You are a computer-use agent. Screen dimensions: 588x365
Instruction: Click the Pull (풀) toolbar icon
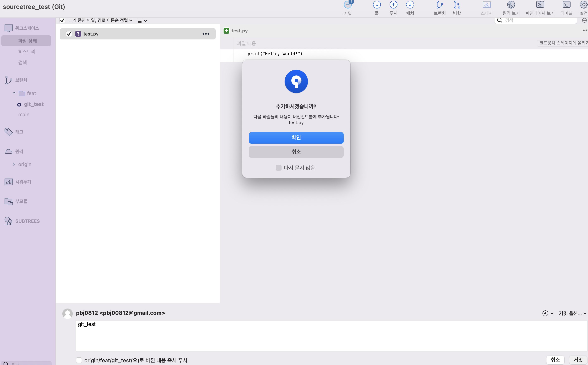(x=377, y=5)
